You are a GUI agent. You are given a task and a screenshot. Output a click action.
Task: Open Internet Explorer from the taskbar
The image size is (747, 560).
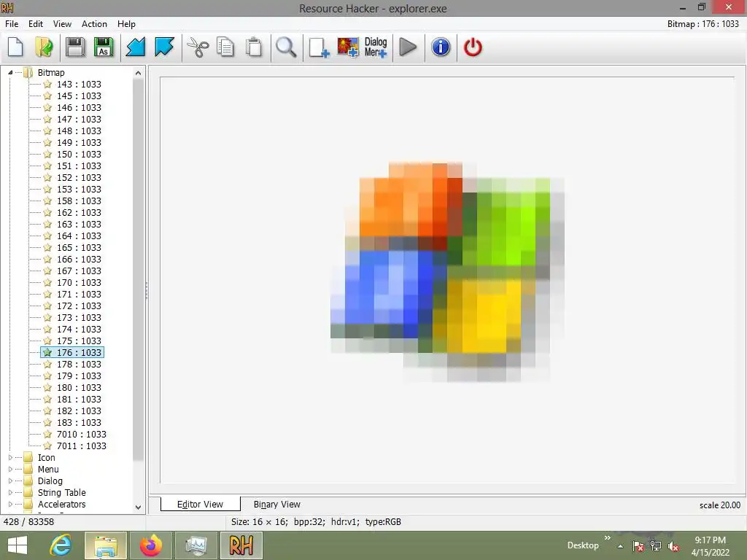(x=61, y=545)
